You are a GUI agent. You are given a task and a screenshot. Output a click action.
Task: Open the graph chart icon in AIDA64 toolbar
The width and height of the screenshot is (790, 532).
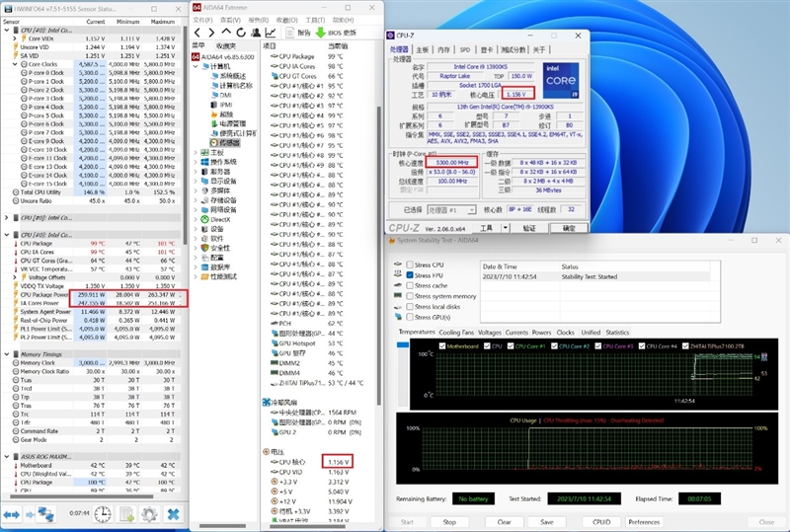271,33
